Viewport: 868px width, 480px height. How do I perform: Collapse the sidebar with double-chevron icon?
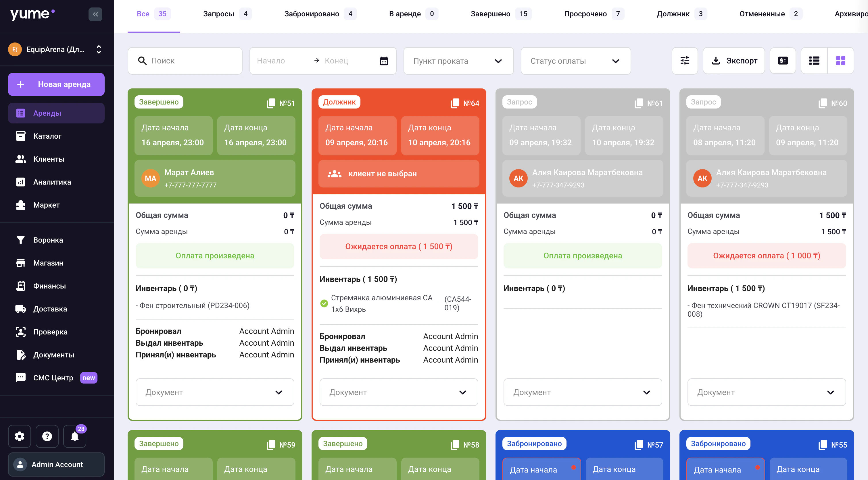click(95, 14)
